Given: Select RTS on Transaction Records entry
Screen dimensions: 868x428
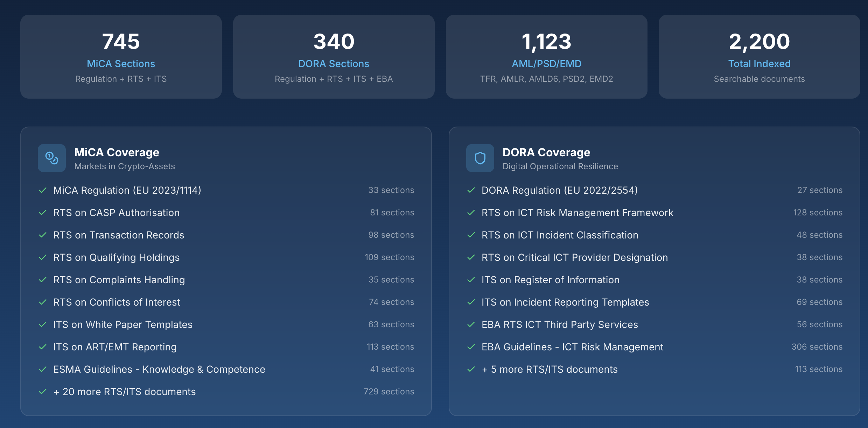Looking at the screenshot, I should tap(119, 235).
